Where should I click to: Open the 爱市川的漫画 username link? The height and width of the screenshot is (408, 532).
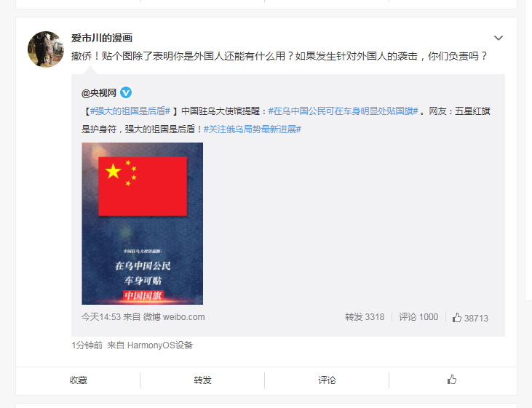[102, 38]
